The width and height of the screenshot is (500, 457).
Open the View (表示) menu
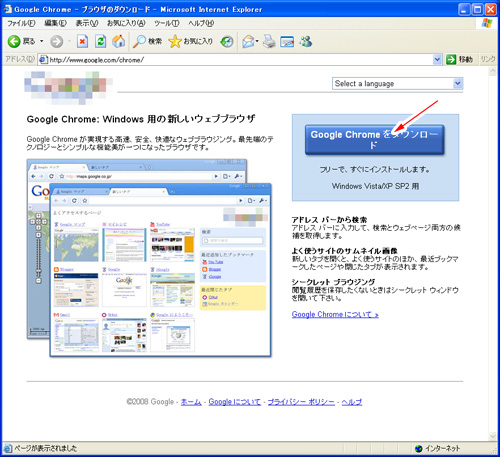pos(87,23)
